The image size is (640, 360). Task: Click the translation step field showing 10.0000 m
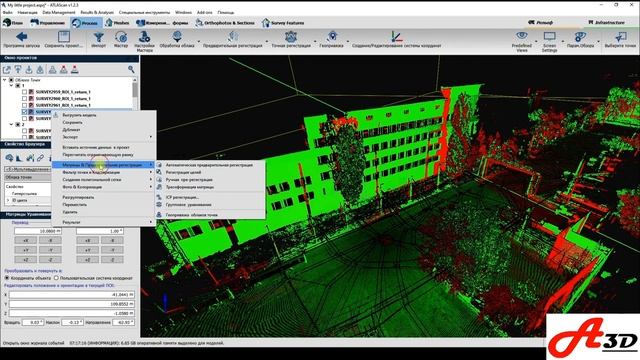tap(38, 231)
